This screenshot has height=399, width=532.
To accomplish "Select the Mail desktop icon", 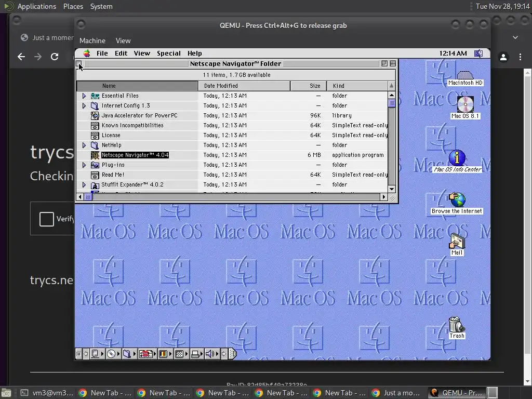I will pyautogui.click(x=457, y=241).
